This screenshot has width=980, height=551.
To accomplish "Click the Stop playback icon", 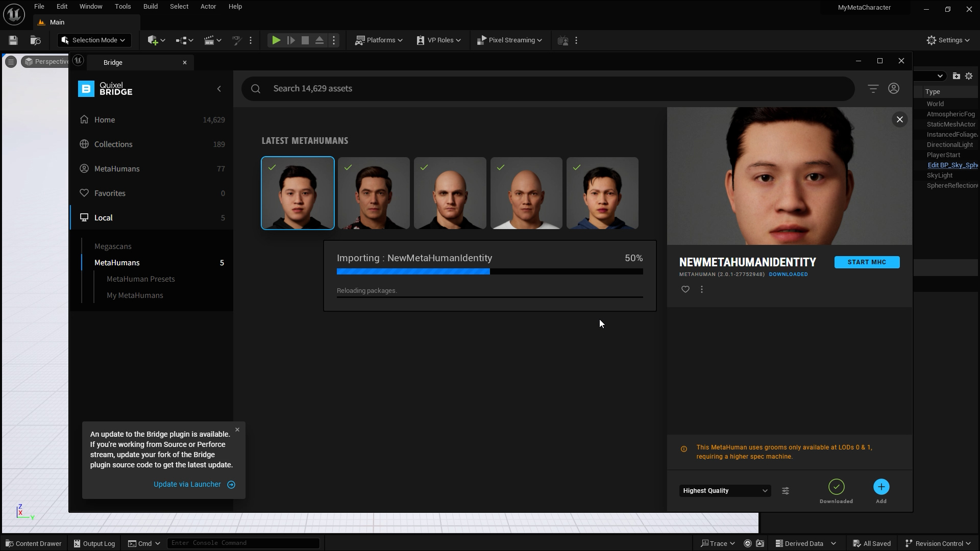I will tap(305, 40).
